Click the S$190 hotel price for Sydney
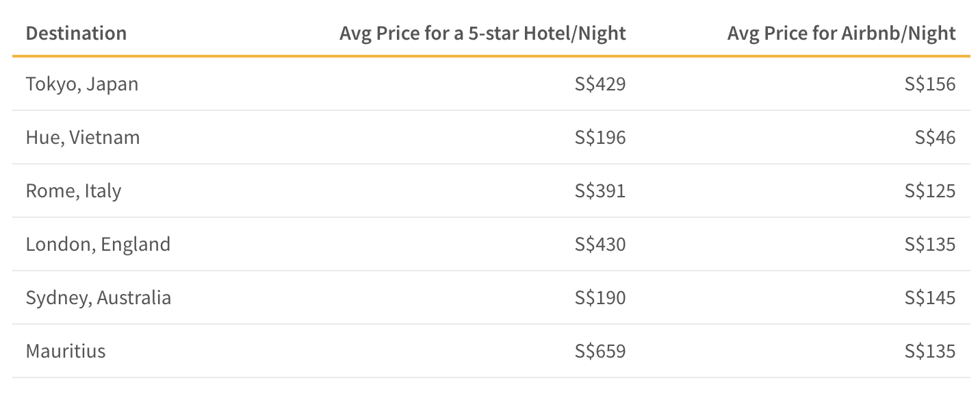The height and width of the screenshot is (396, 980). point(600,298)
